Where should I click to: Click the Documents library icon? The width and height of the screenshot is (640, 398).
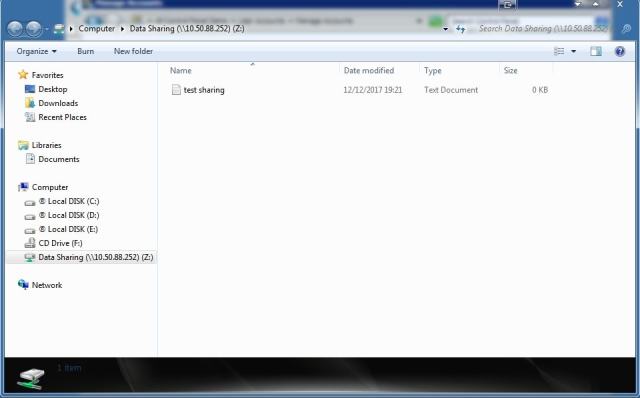pyautogui.click(x=30, y=159)
